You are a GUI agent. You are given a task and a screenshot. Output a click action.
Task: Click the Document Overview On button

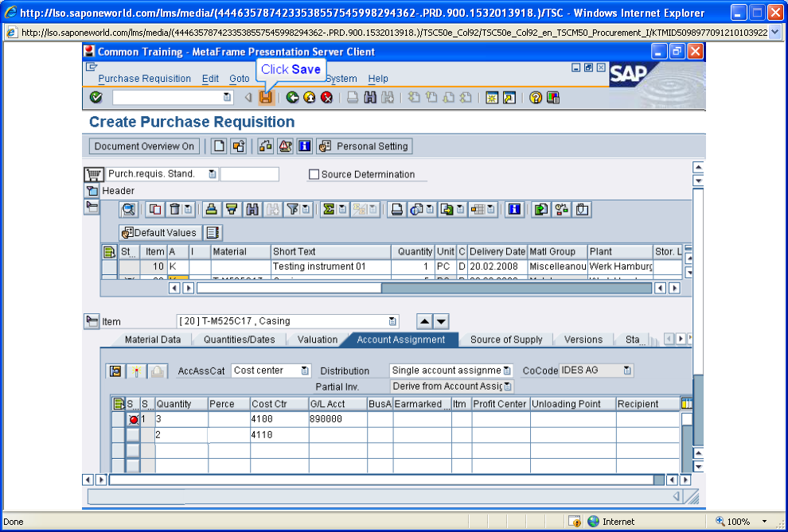(144, 146)
